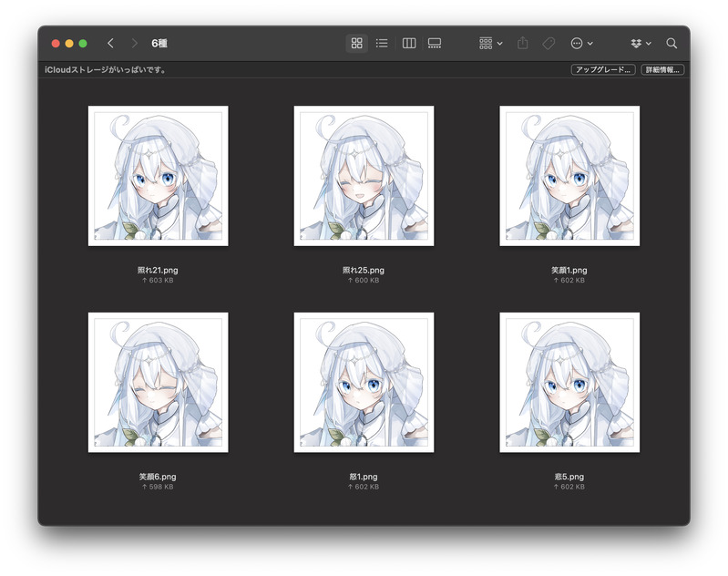Expand the action menu chevron
Screen dimensions: 728x576
click(590, 44)
